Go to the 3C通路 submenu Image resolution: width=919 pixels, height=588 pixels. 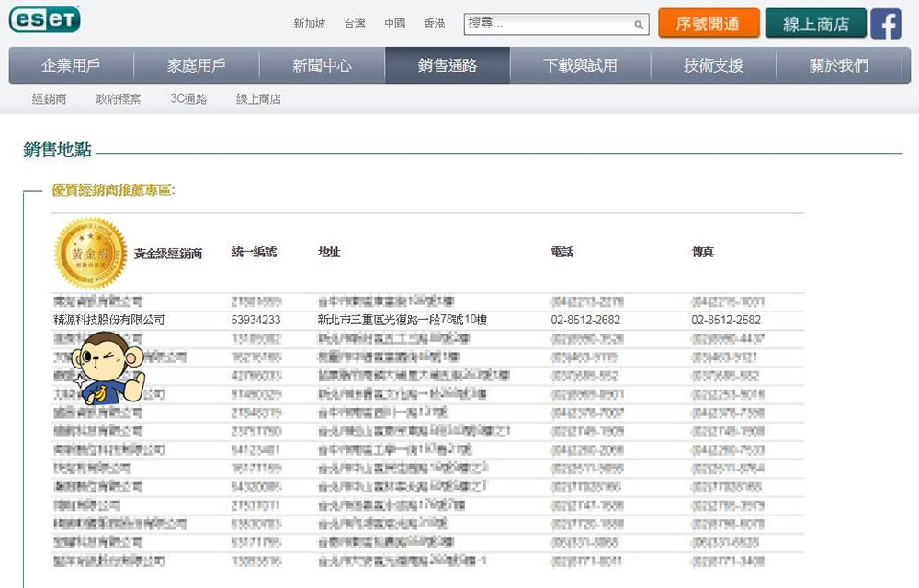coord(188,99)
